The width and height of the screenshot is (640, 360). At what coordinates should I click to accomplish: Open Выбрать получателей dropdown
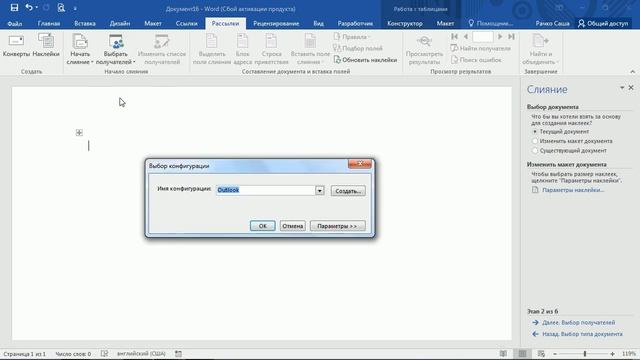pyautogui.click(x=116, y=49)
